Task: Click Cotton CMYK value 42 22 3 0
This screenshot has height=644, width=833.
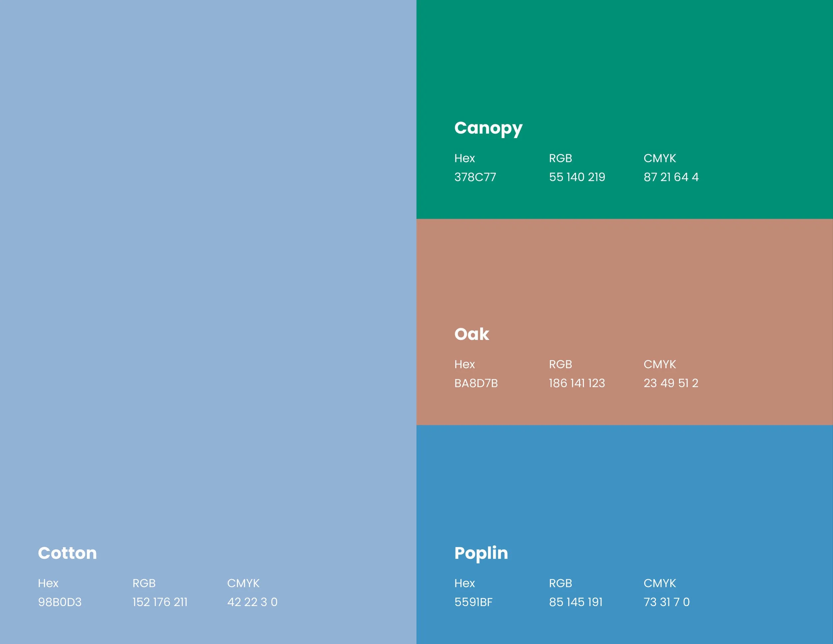Action: (252, 602)
